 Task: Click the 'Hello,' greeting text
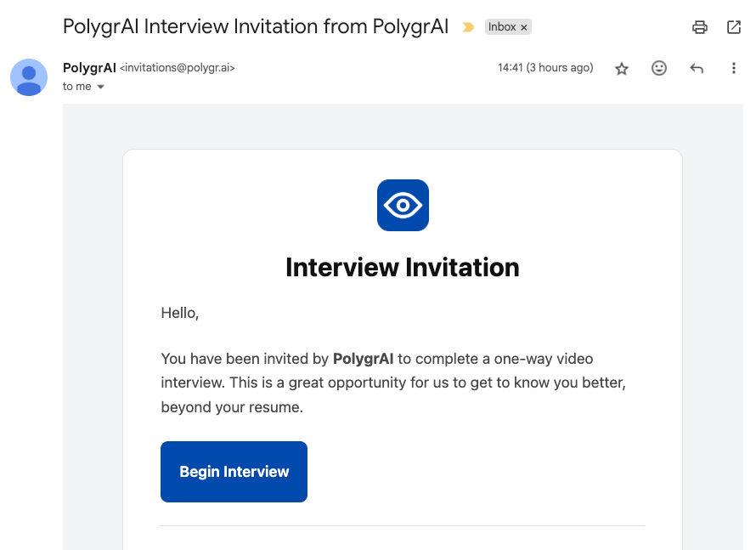click(180, 313)
